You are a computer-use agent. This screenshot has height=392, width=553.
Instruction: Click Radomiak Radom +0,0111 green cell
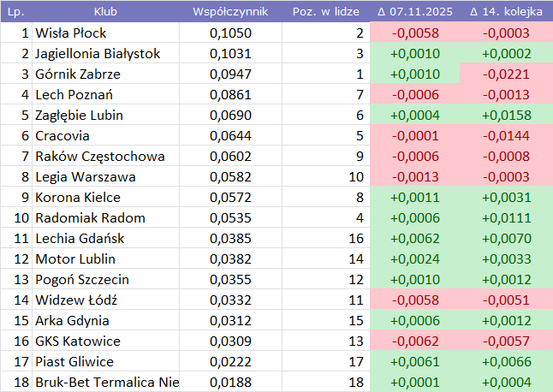pos(505,218)
